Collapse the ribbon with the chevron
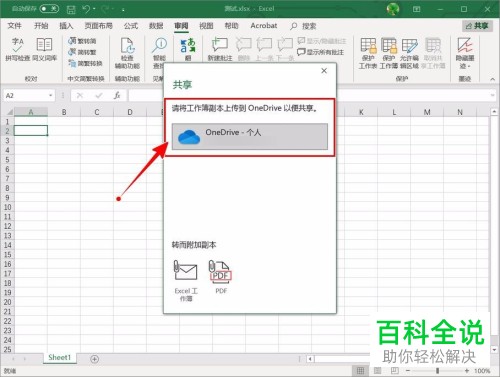Screen dimensions: 500x377 (492, 79)
